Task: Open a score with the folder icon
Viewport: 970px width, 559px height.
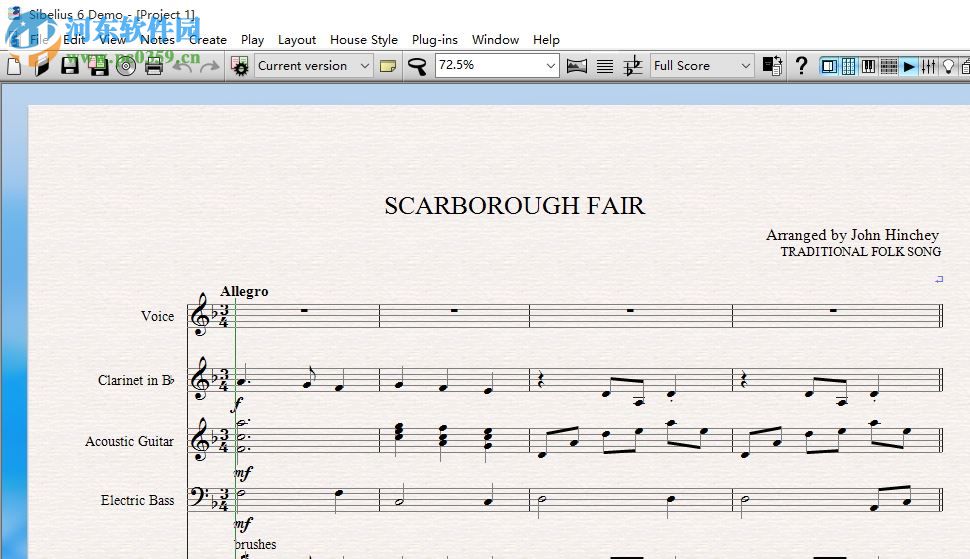Action: (x=41, y=66)
